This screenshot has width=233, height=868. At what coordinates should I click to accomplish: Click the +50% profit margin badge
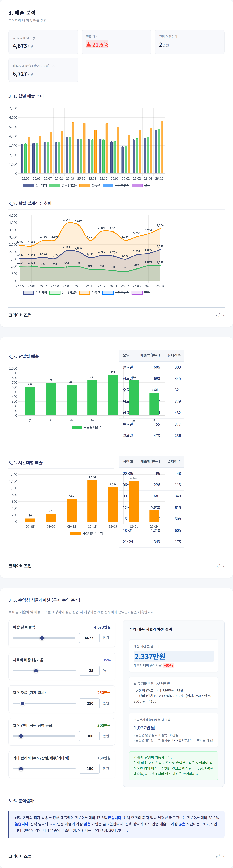tap(168, 665)
